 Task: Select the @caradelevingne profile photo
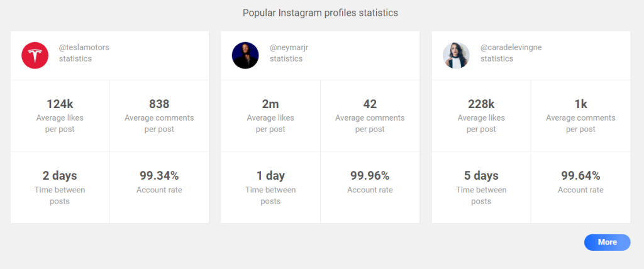click(x=457, y=55)
